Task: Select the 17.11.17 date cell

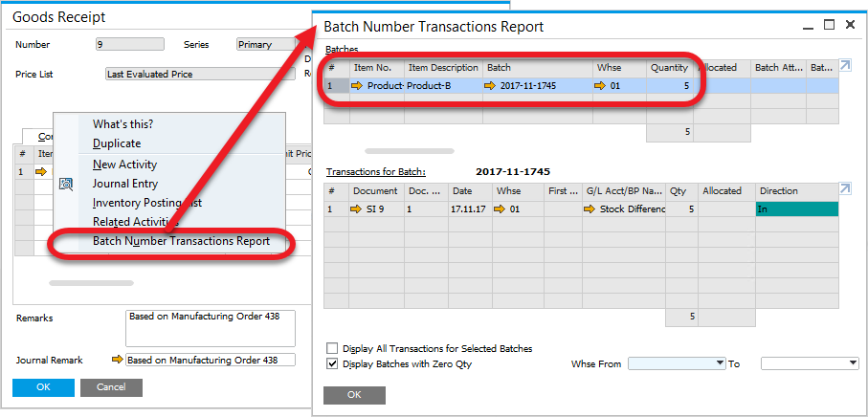Action: [x=470, y=209]
